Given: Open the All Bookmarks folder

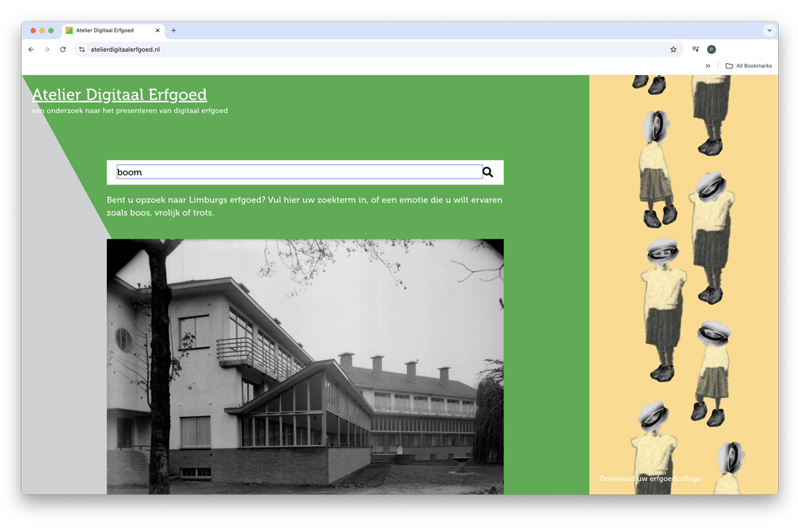Looking at the screenshot, I should click(749, 66).
